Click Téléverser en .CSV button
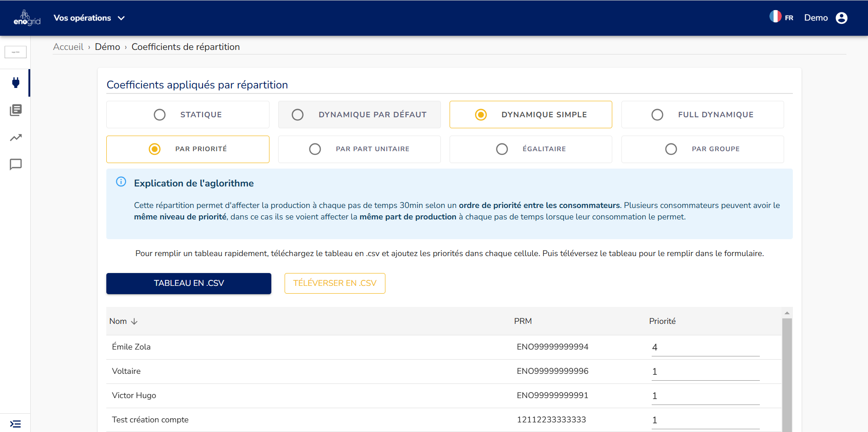The height and width of the screenshot is (432, 868). tap(335, 283)
